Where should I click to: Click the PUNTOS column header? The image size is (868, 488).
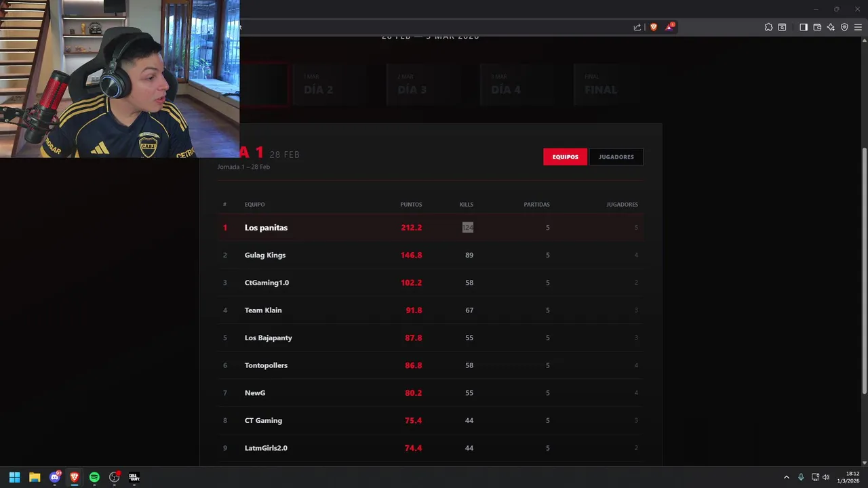click(411, 204)
